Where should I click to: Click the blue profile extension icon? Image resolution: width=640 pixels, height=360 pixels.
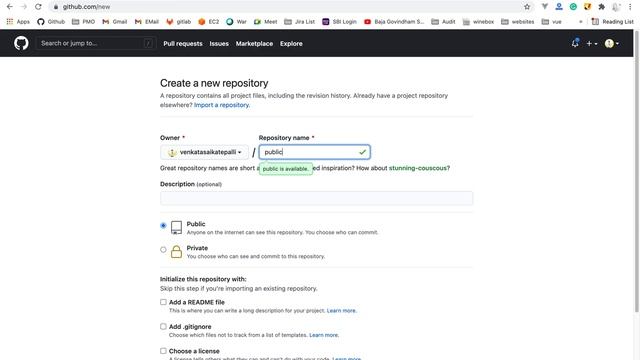[x=559, y=7]
